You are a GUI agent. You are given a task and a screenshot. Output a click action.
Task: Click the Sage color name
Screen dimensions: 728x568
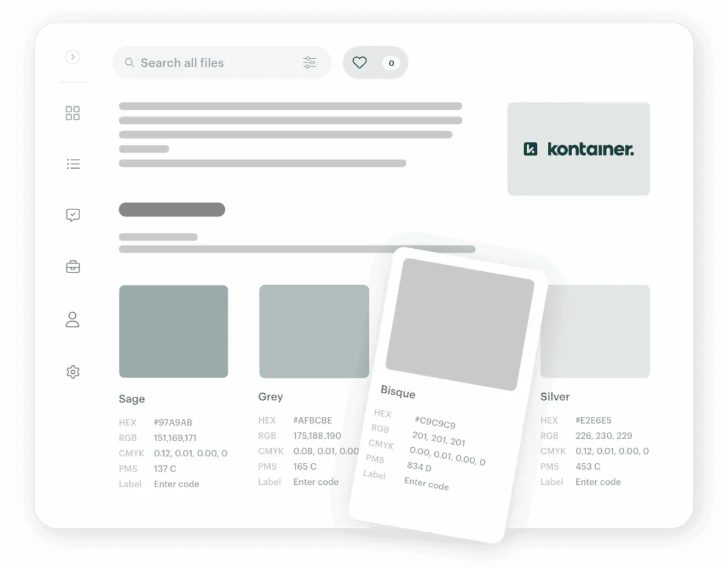click(x=132, y=399)
